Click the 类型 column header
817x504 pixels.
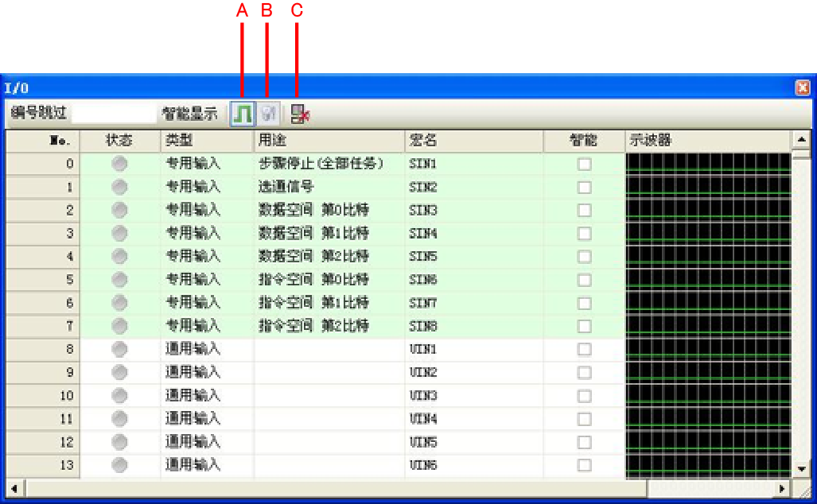[206, 141]
